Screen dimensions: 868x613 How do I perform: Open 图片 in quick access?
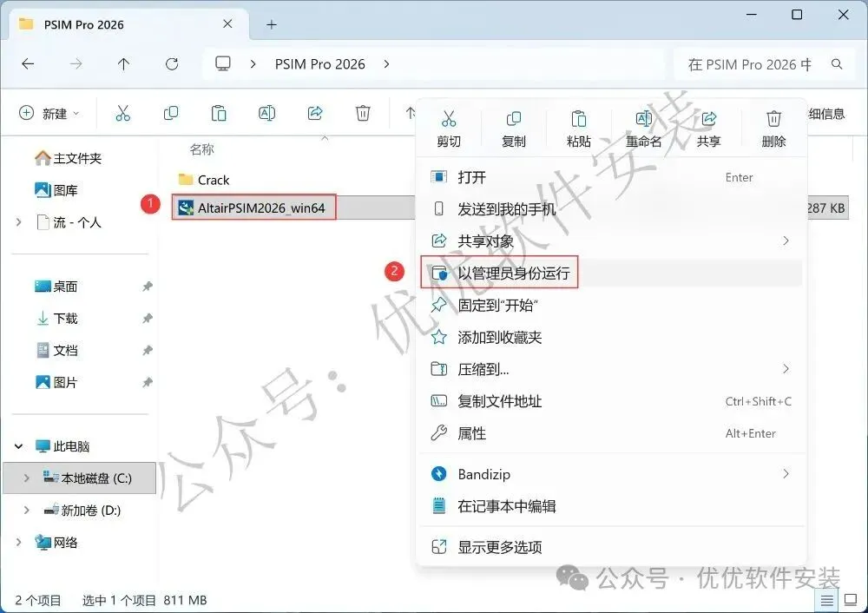coord(56,383)
